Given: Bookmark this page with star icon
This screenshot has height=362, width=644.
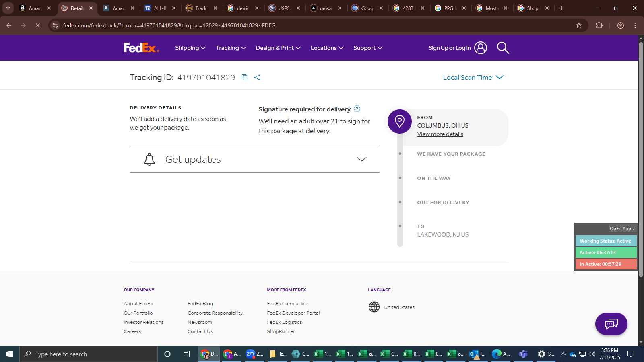Looking at the screenshot, I should [x=579, y=25].
